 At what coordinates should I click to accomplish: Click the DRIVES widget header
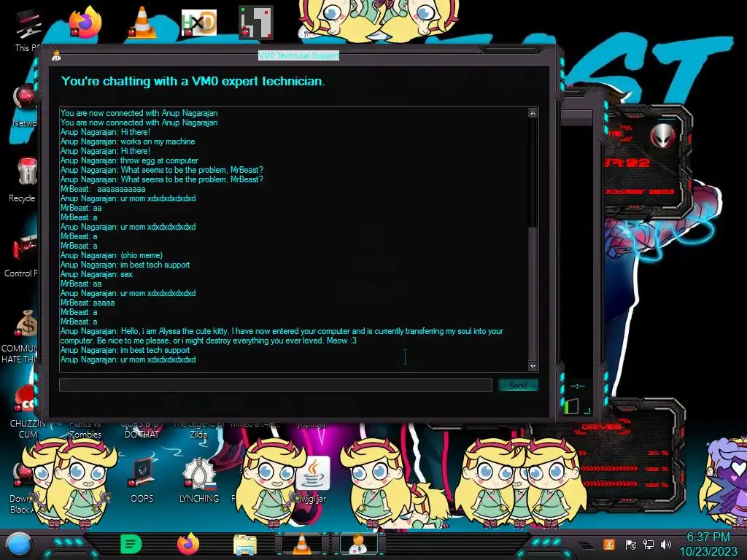602,427
